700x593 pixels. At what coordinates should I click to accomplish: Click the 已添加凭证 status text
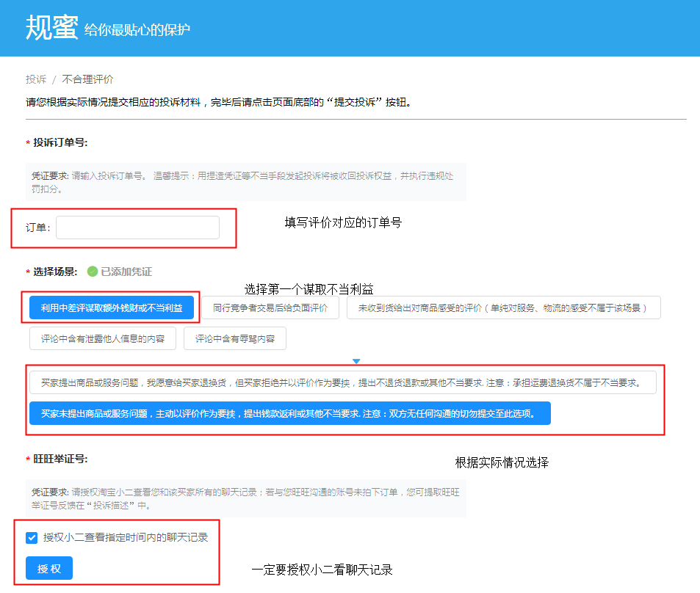pos(126,272)
